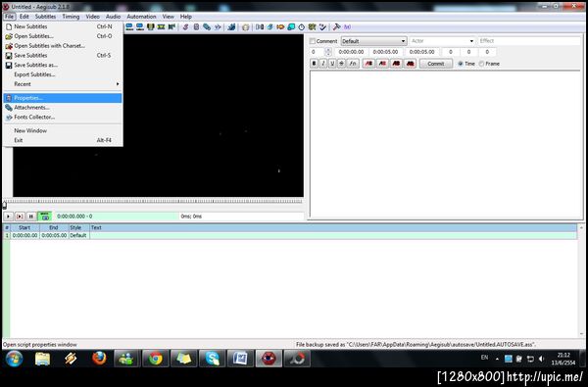Viewport: 588px width, 387px height.
Task: Open the Automation manager toolbar icon
Action: click(231, 27)
